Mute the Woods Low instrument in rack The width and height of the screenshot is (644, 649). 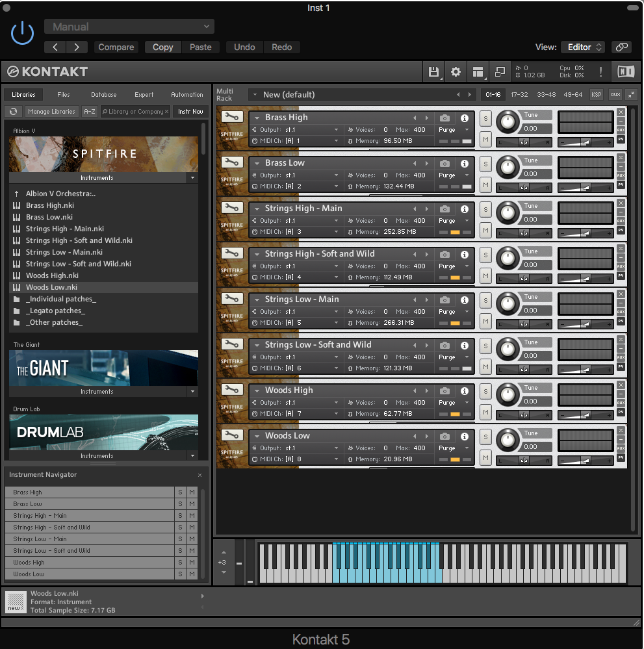486,458
